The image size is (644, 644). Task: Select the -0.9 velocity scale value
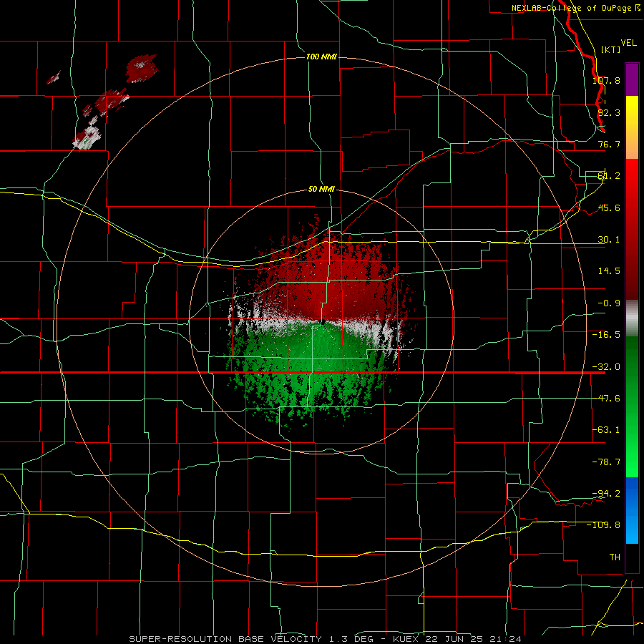point(609,303)
